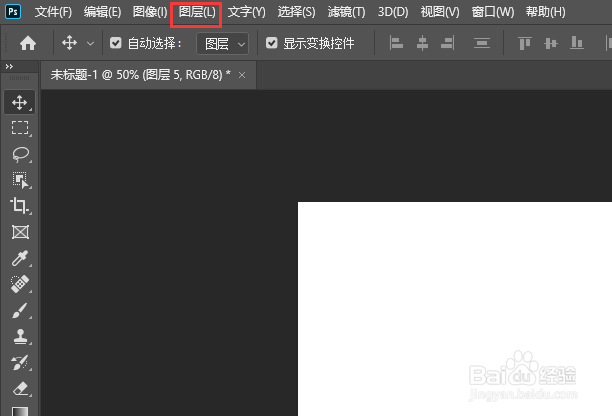Align horizontal centers icon
Viewport: 612px width, 416px height.
click(422, 43)
